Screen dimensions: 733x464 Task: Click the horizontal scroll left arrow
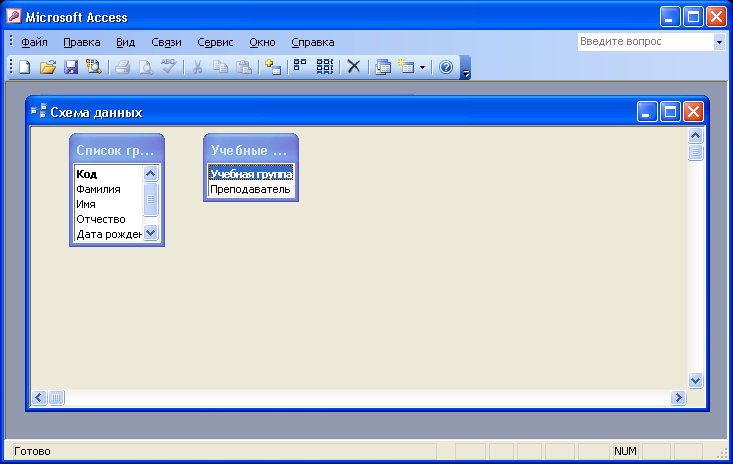pyautogui.click(x=39, y=398)
